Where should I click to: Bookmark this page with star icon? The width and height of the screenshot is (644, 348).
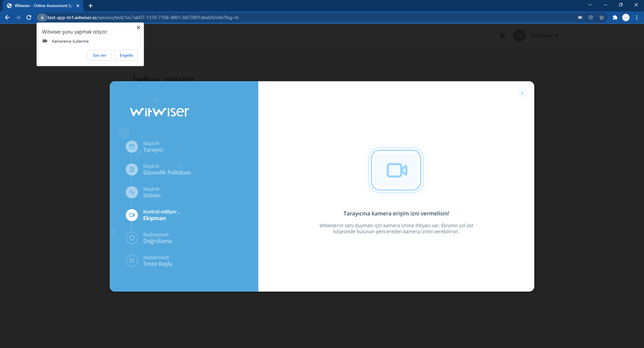point(602,17)
